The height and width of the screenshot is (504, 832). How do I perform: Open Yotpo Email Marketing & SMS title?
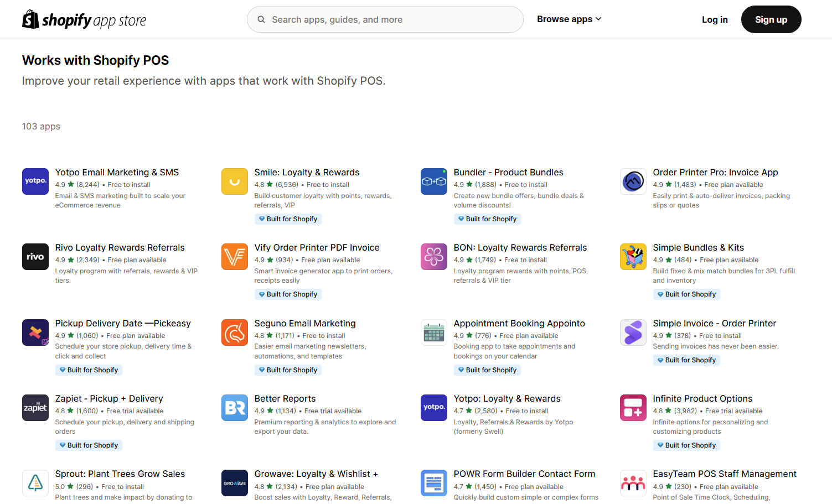pyautogui.click(x=117, y=172)
